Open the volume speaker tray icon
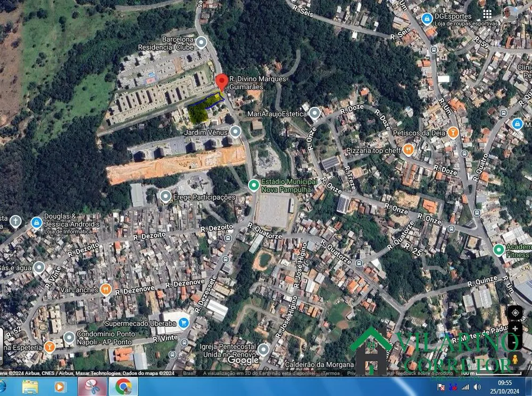This screenshot has width=532, height=396. (477, 387)
